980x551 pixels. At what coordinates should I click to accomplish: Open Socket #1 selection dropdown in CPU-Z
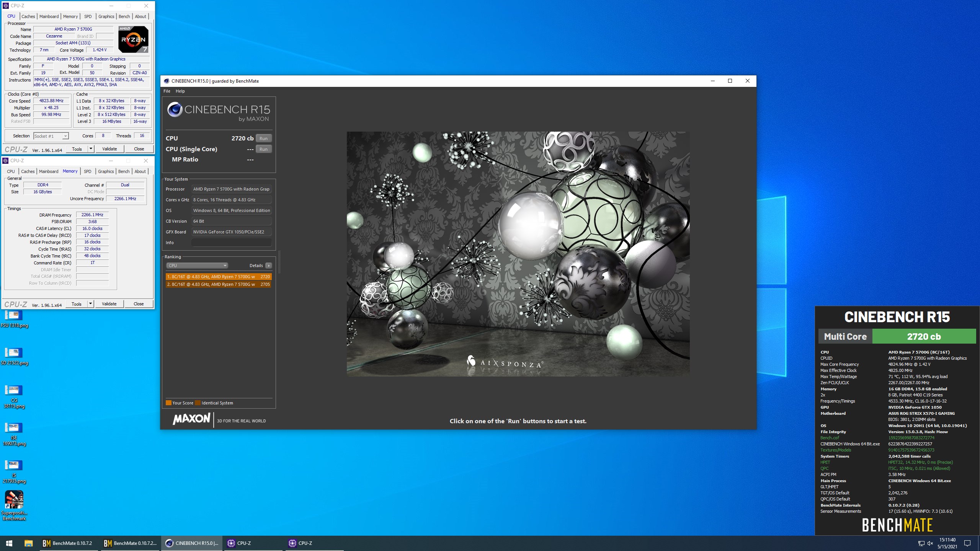tap(51, 136)
